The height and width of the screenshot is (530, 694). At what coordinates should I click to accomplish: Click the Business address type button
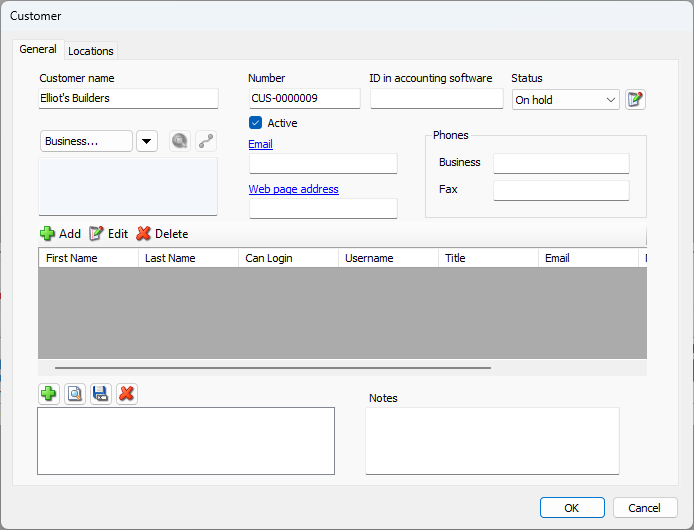86,141
